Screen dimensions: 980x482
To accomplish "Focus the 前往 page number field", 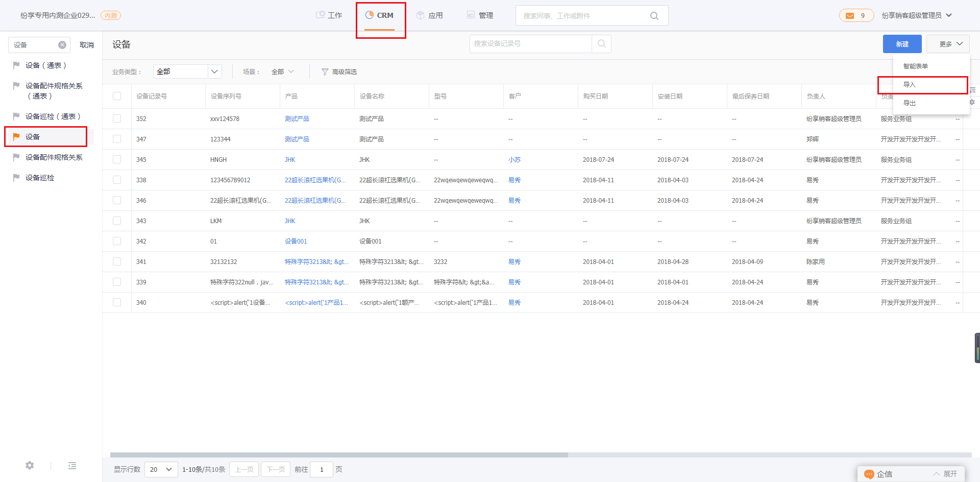I will (x=322, y=469).
